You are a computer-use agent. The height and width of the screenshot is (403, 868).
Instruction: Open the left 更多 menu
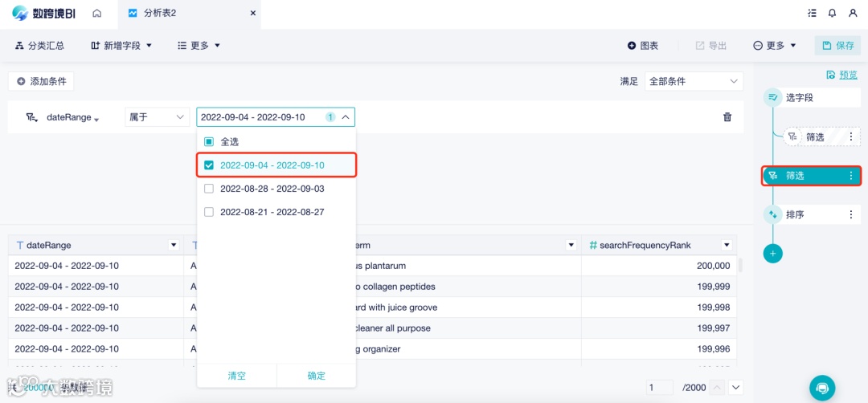pos(199,46)
